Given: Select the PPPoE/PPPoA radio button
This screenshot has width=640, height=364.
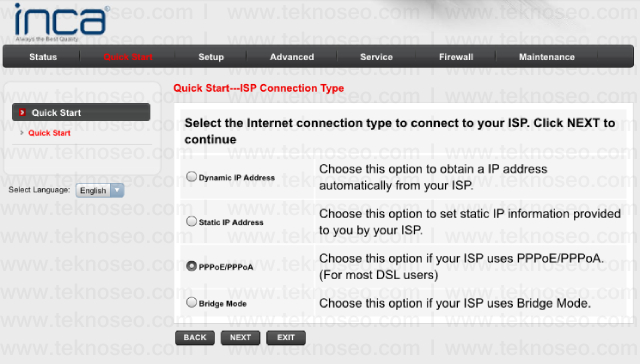Looking at the screenshot, I should point(191,266).
